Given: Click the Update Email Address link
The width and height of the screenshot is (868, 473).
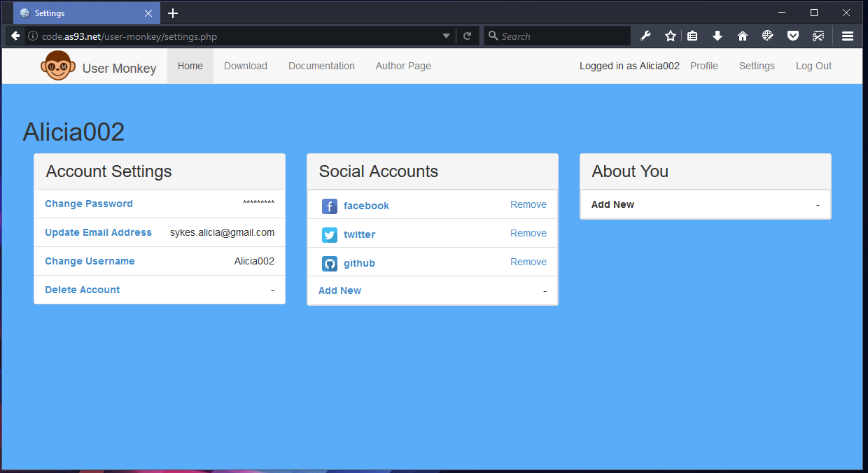Looking at the screenshot, I should 98,232.
